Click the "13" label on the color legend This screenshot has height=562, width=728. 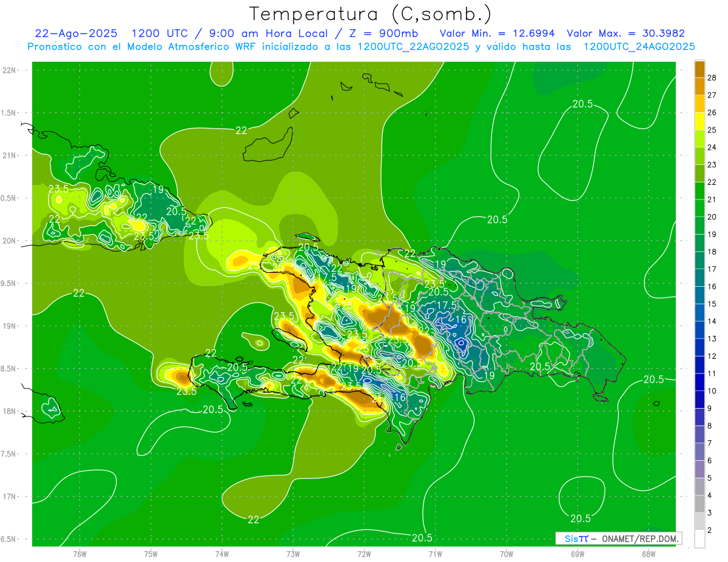coord(712,339)
